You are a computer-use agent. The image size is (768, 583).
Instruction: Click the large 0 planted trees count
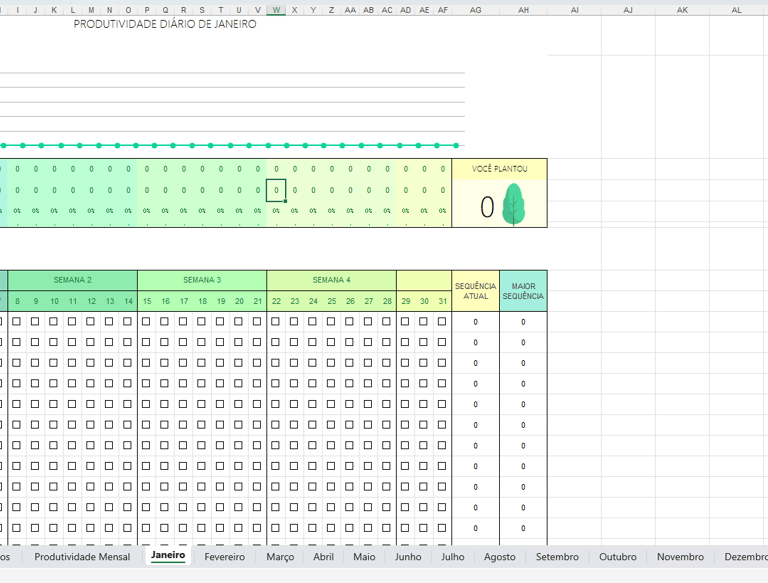point(487,207)
